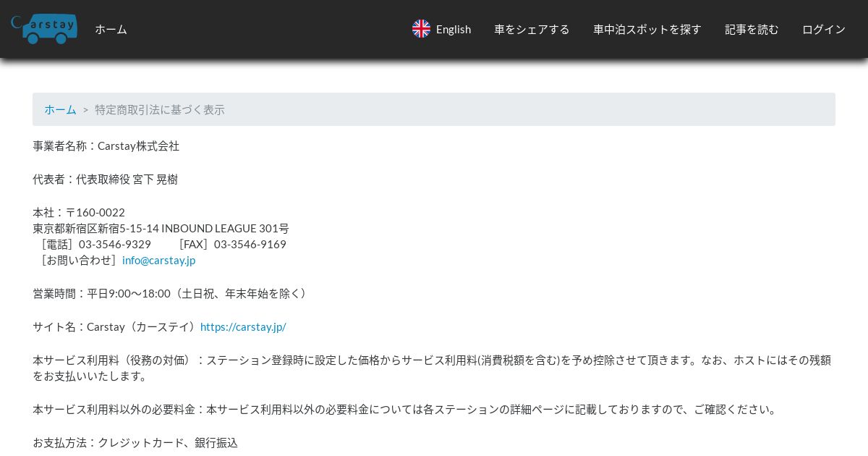Click the ［お問い合わせ］ label
The height and width of the screenshot is (456, 868).
(77, 260)
